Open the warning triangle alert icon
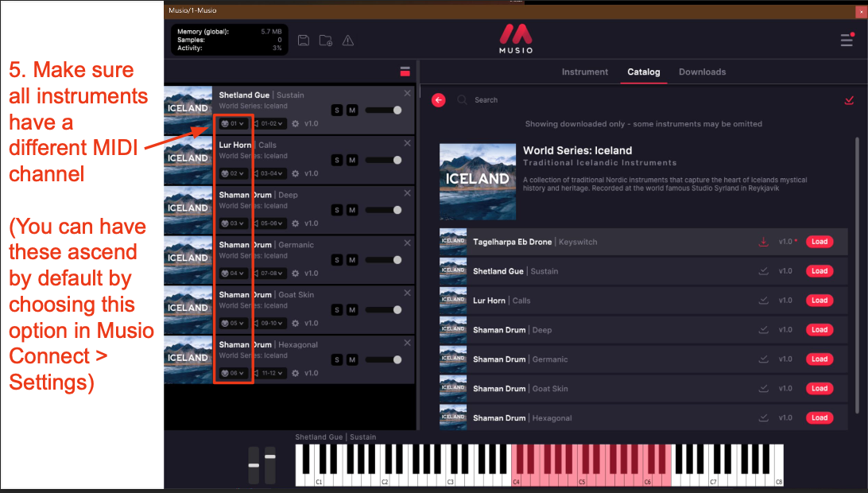 pos(347,40)
